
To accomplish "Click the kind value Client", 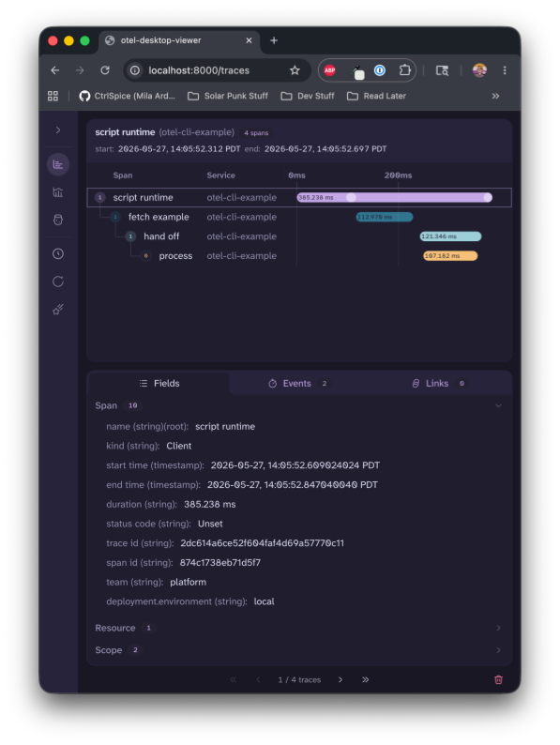I will pos(179,446).
